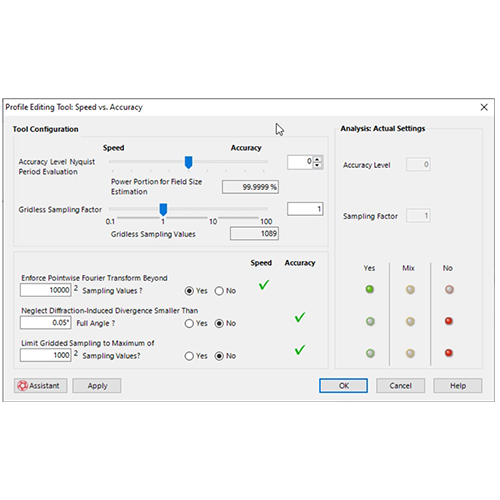Image resolution: width=500 pixels, height=500 pixels.
Task: Increase Accuracy Level with spinner up arrow
Action: point(317,159)
